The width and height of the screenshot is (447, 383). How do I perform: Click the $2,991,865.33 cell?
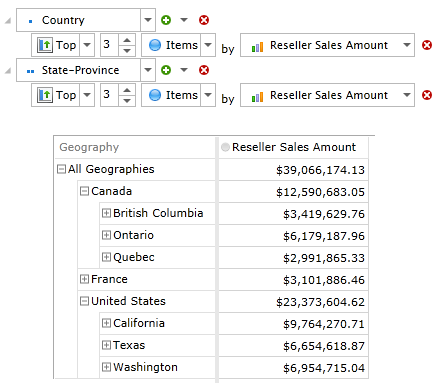[x=293, y=258]
